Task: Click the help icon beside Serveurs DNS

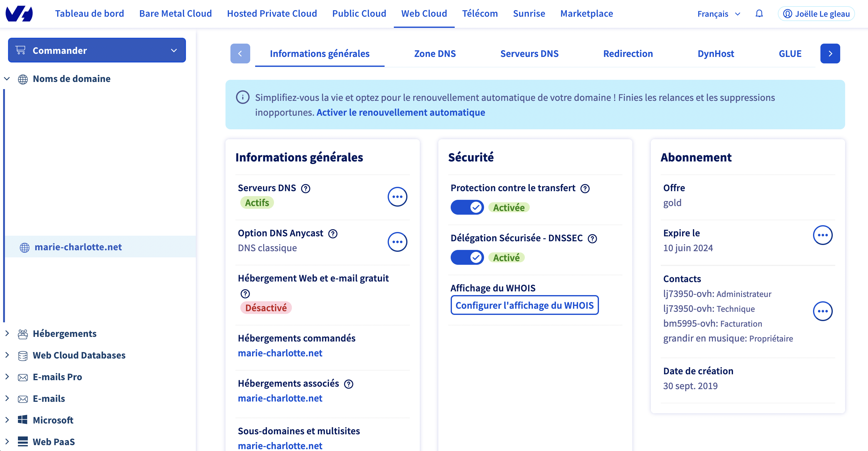Action: (305, 189)
